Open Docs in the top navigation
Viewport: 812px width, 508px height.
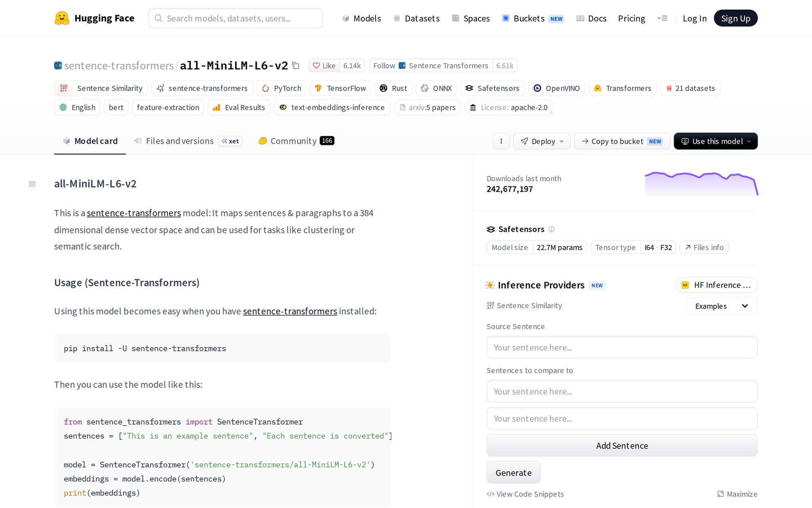pyautogui.click(x=591, y=18)
